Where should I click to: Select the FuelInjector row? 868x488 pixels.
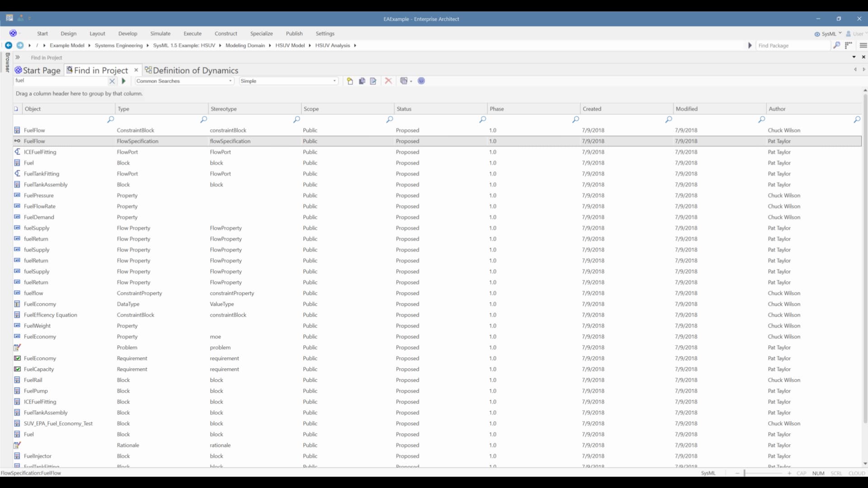click(x=437, y=456)
